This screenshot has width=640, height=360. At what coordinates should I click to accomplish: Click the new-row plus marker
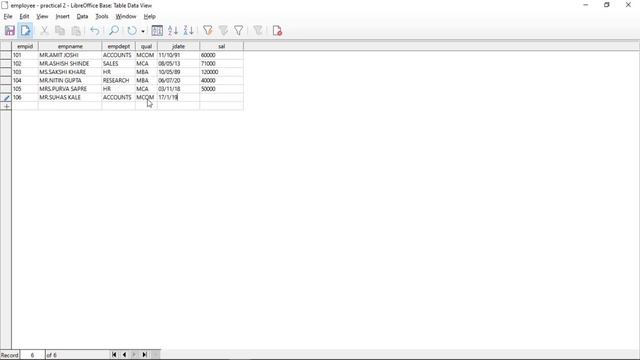coord(6,106)
